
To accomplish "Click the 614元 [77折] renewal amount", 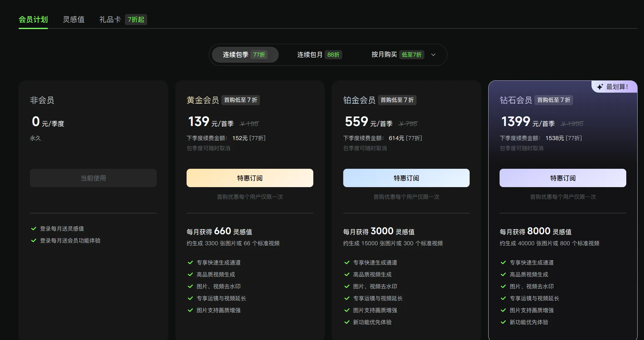I will tap(405, 138).
